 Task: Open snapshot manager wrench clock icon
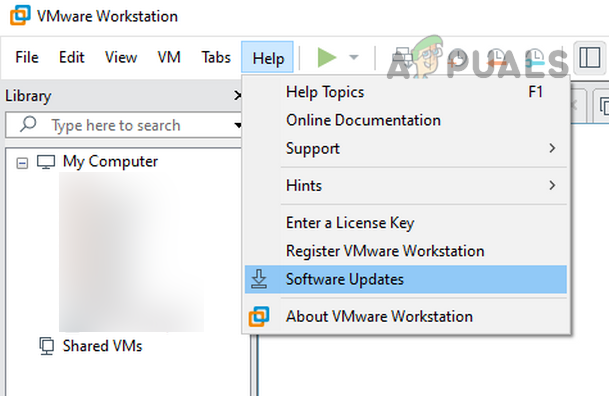(x=535, y=58)
